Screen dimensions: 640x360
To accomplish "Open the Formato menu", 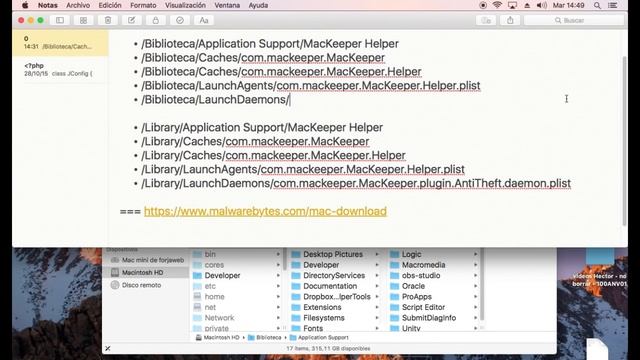I will tap(143, 5).
